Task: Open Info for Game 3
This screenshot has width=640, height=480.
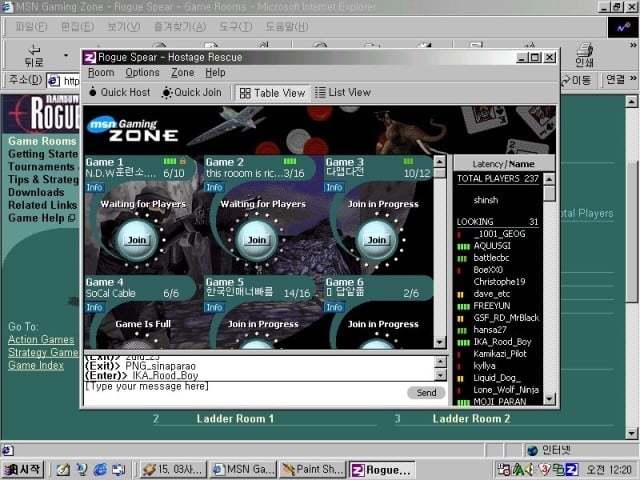Action: 334,187
